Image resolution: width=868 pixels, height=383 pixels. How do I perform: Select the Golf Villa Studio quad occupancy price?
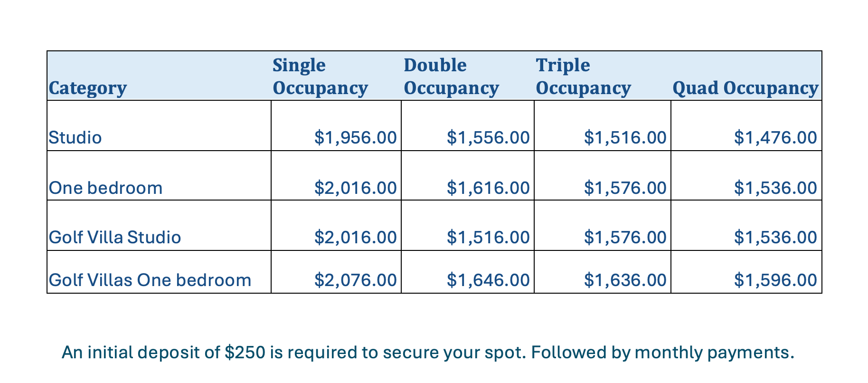[775, 237]
